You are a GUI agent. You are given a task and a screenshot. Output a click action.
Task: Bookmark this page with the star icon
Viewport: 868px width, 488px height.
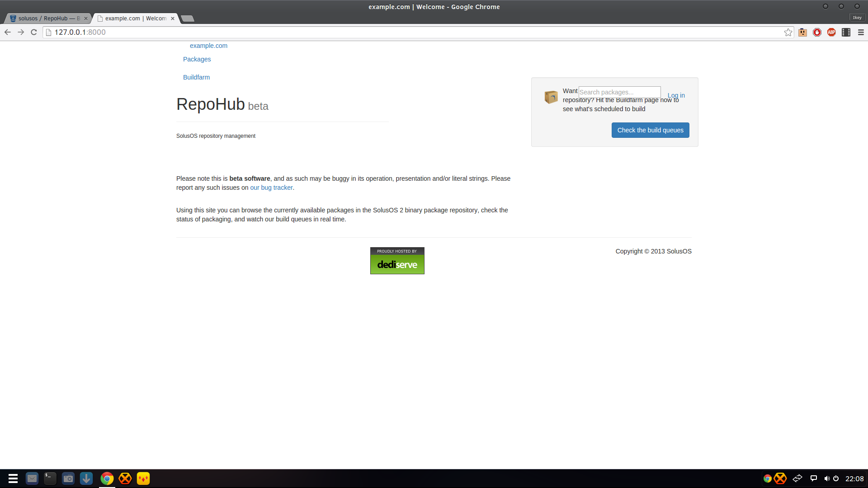[x=788, y=32]
